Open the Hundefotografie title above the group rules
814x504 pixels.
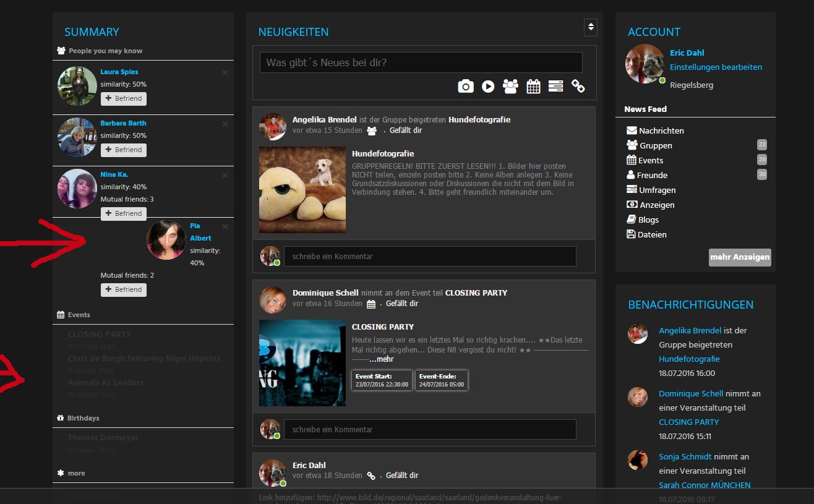click(x=383, y=153)
